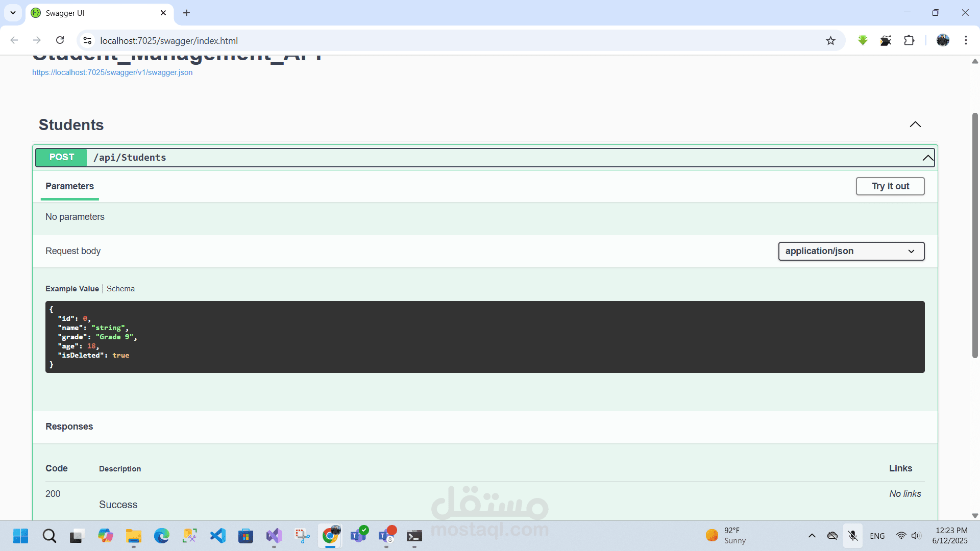Bookmark this page with the star icon
Viewport: 980px width, 551px height.
(x=831, y=40)
